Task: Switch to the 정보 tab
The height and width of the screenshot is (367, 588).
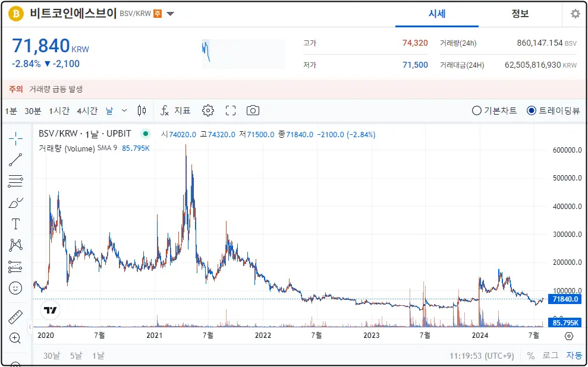Action: pos(520,14)
